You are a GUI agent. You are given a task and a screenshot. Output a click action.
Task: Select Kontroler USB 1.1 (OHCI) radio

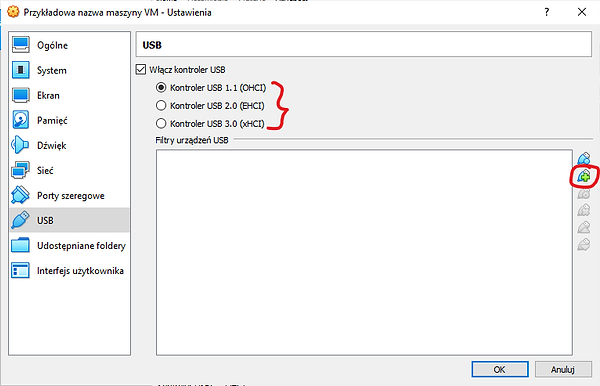pyautogui.click(x=161, y=88)
